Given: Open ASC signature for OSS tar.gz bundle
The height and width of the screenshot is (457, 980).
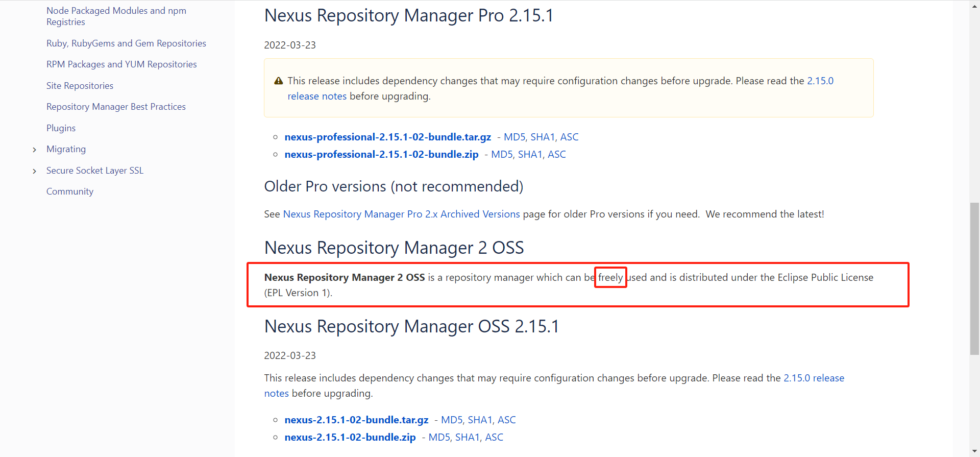Looking at the screenshot, I should click(x=507, y=420).
